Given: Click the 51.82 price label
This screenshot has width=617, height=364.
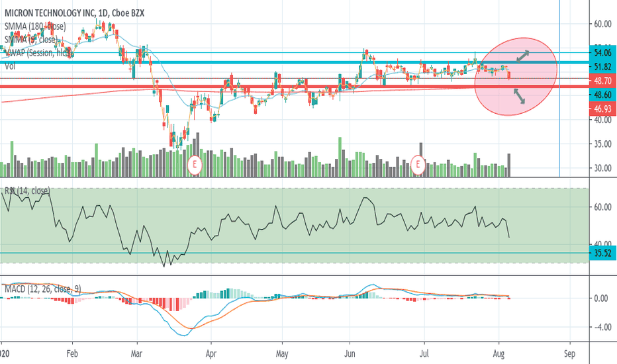Looking at the screenshot, I should point(603,67).
